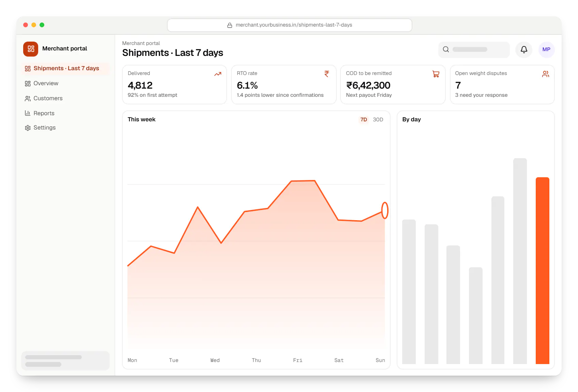The height and width of the screenshot is (392, 578).
Task: Click the 'Wed' axis label
Action: (215, 360)
